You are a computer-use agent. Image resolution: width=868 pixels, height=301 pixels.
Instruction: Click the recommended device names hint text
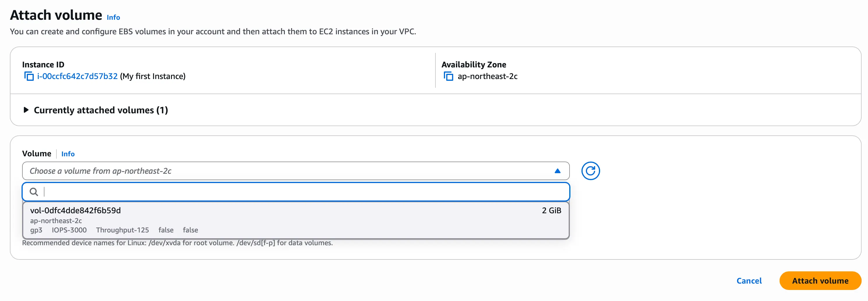pos(177,243)
